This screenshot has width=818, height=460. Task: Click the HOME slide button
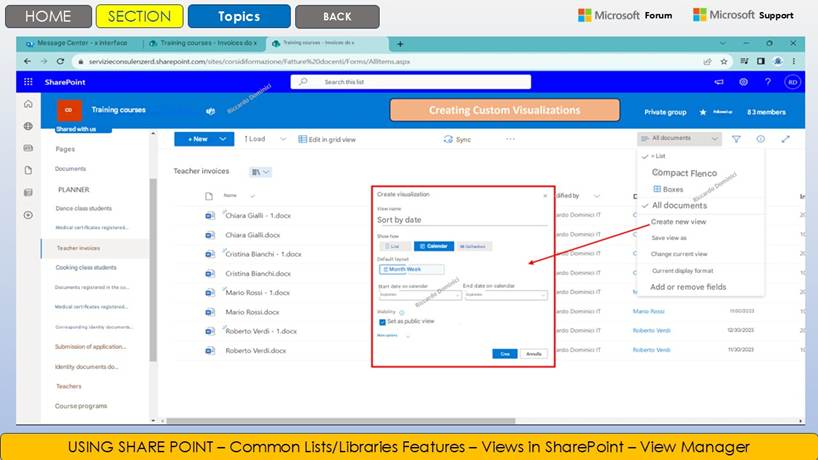[x=48, y=16]
